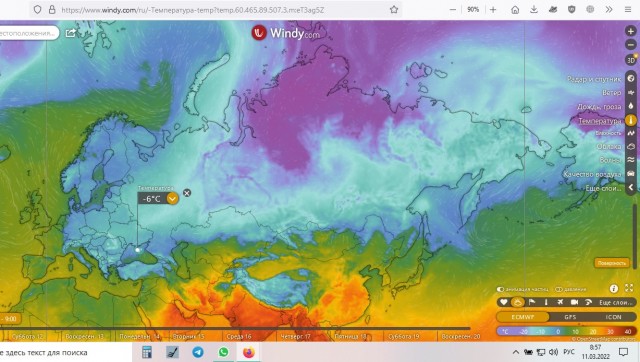640x362 pixels.
Task: Choose the 'Волны' layer label
Action: [610, 160]
